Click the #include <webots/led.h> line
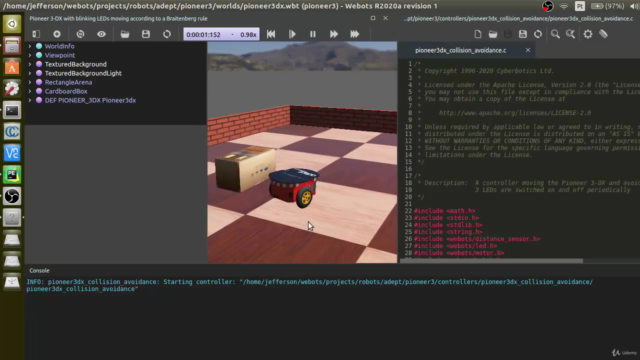 [456, 246]
